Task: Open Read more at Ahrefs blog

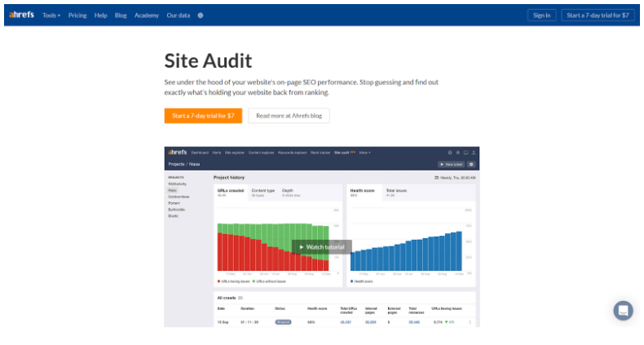Action: (289, 116)
